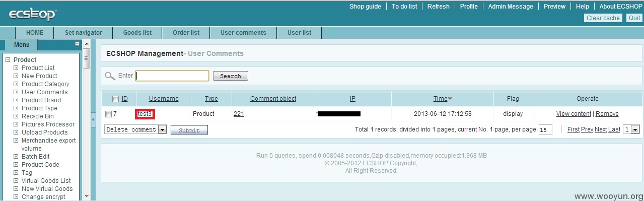Viewport: 644px width, 201px height.
Task: Click Remove for test3 comment
Action: (x=607, y=114)
